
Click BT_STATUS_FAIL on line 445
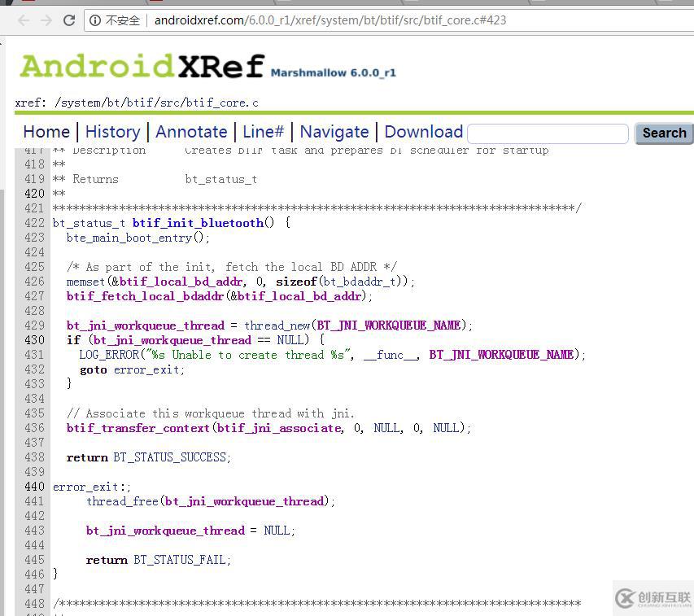[x=179, y=560]
